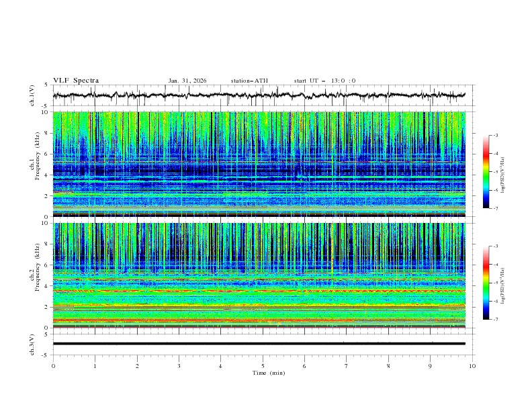This screenshot has width=532, height=411.
Task: Select the date text 'Jan. 31, 2026'
Action: 187,81
